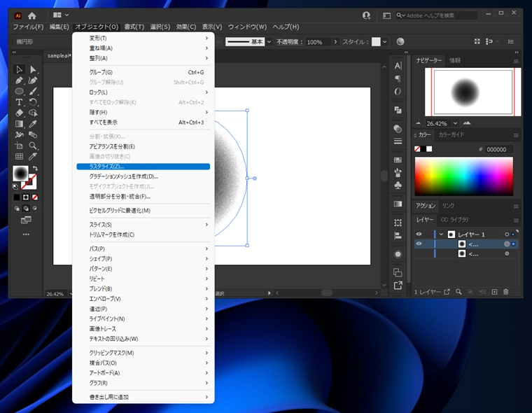Click the recolor artwork wheel icon
532x413 pixels.
tap(400, 42)
